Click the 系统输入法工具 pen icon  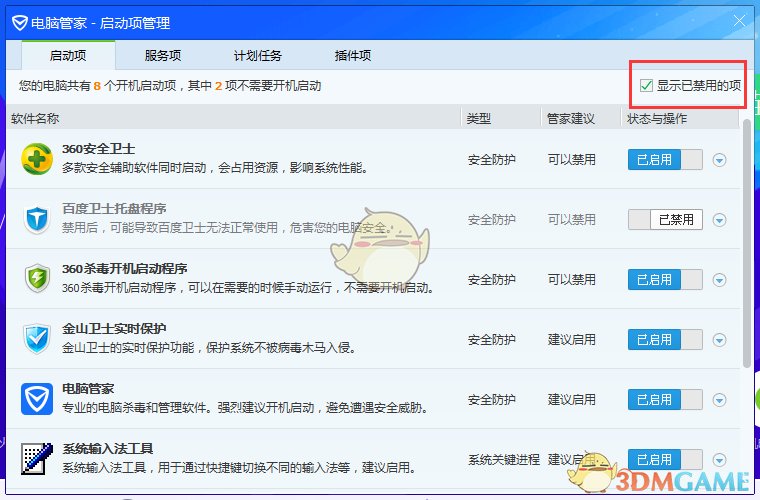37,459
